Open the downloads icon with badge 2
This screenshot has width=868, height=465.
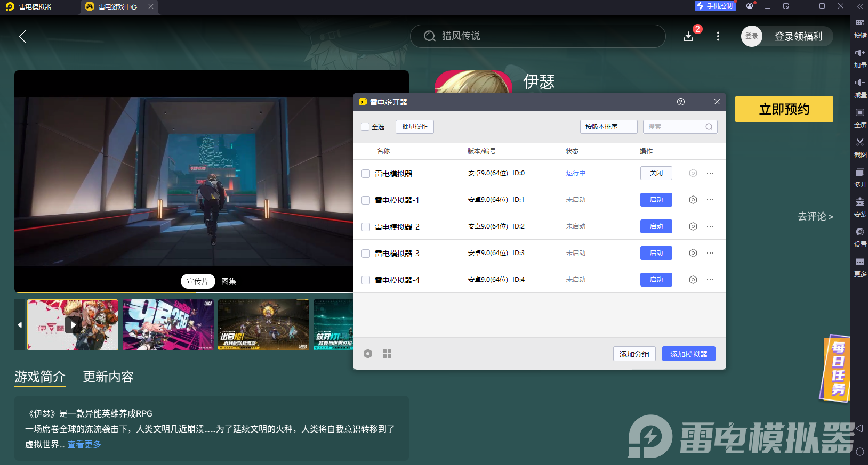[689, 36]
